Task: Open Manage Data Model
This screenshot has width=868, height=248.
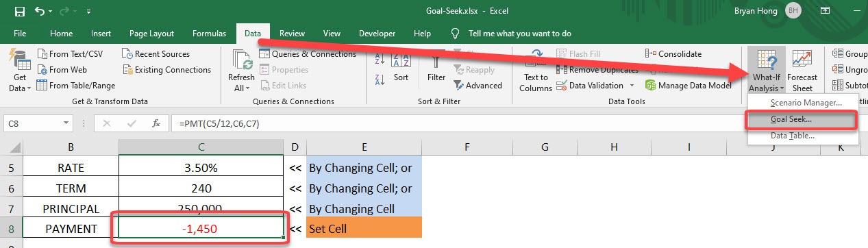Action: click(689, 86)
